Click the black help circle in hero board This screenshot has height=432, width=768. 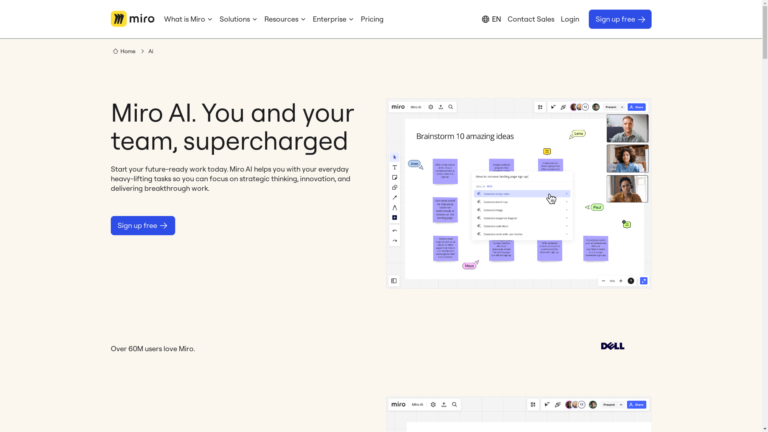coord(631,281)
